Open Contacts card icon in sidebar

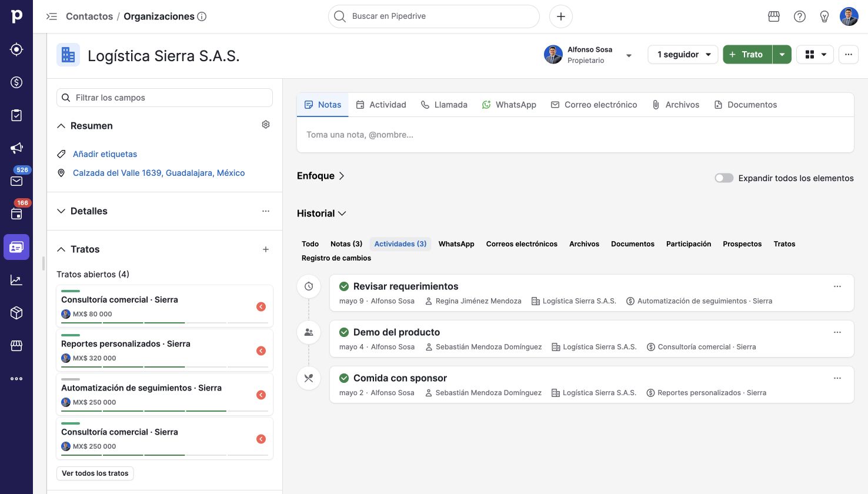click(x=16, y=247)
